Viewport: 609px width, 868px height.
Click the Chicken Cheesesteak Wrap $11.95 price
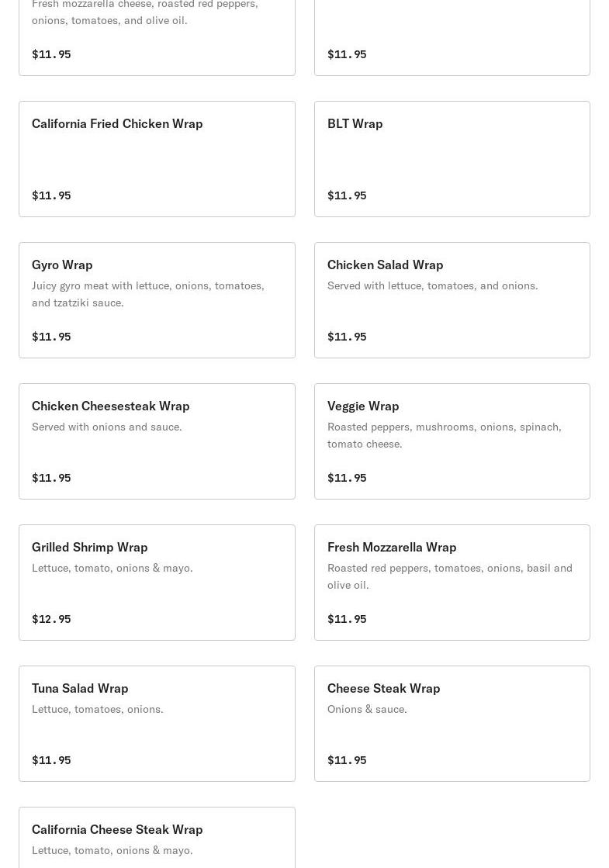click(x=51, y=478)
